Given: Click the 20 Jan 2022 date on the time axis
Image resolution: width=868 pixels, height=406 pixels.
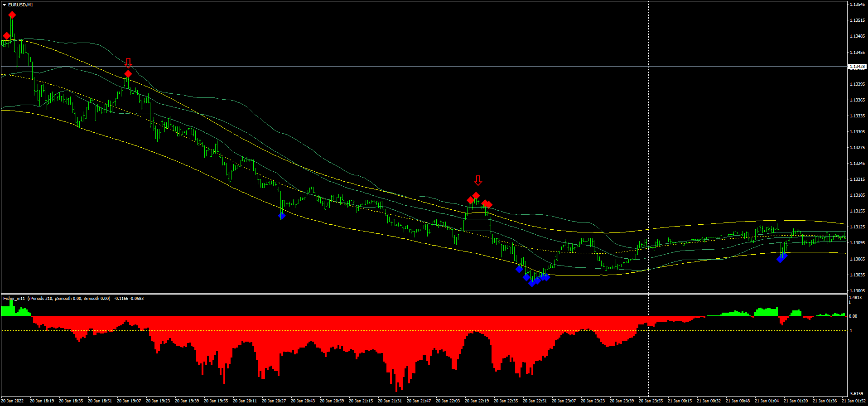Looking at the screenshot, I should click(x=13, y=401).
